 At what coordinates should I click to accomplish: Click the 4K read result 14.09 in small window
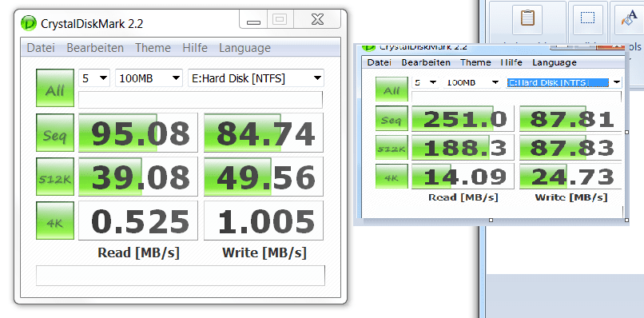463,177
